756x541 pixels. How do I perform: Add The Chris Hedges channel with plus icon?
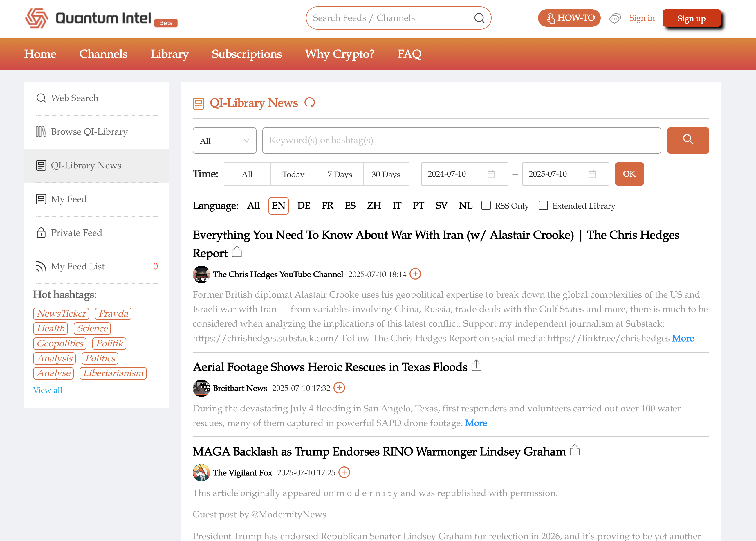pos(415,274)
